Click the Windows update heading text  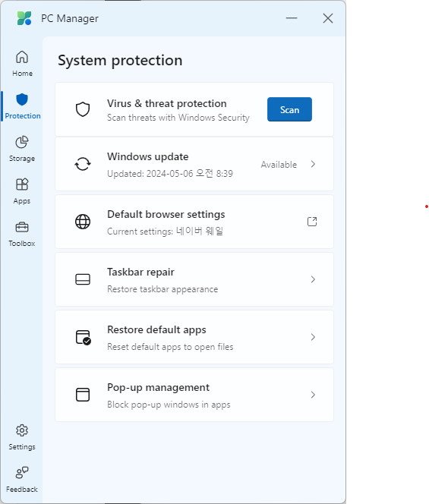147,156
